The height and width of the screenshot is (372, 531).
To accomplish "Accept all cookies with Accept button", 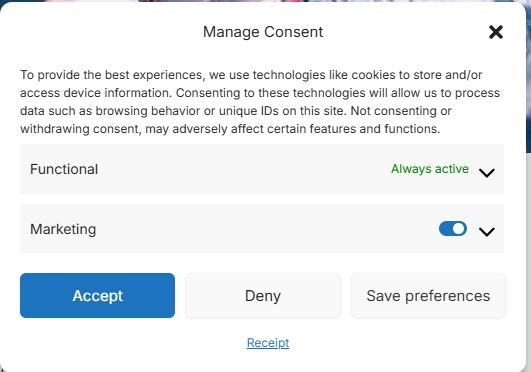I will tap(98, 295).
